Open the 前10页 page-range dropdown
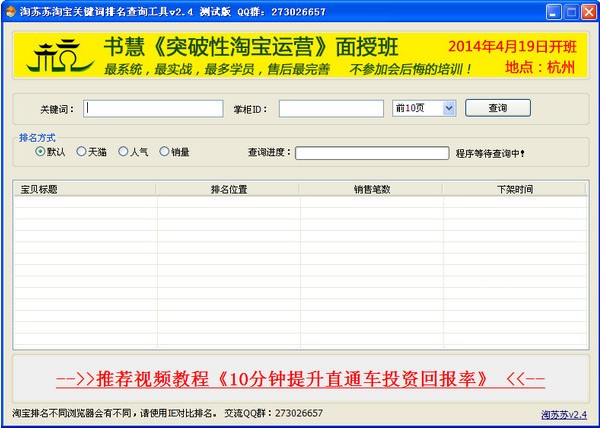The image size is (600, 428). (x=424, y=108)
